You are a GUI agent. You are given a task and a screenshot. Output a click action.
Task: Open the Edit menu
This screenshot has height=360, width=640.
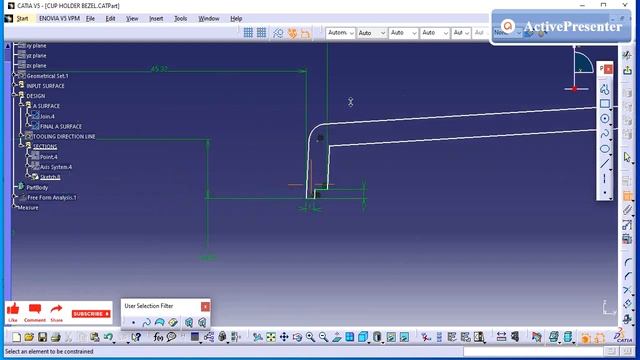click(x=110, y=19)
